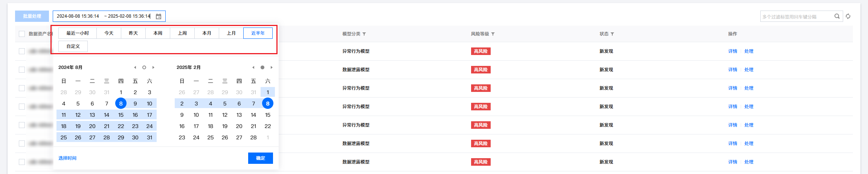Click the calendar icon in date range field
The height and width of the screenshot is (174, 868).
159,17
